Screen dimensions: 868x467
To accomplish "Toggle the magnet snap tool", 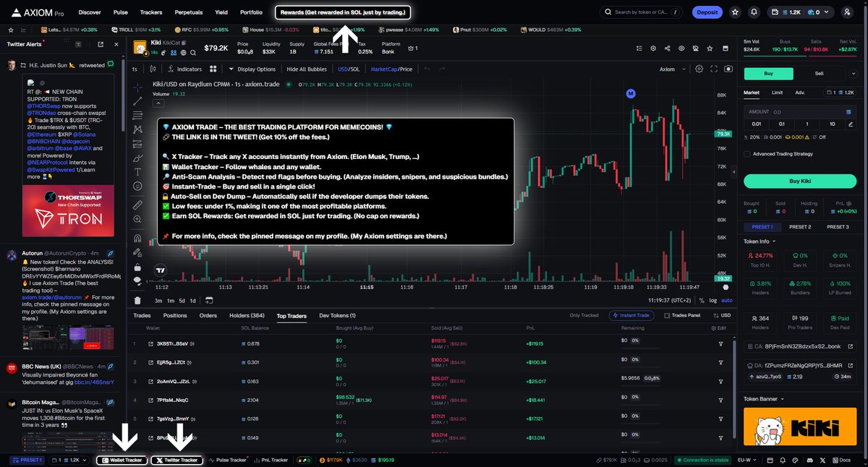I will pos(137,238).
